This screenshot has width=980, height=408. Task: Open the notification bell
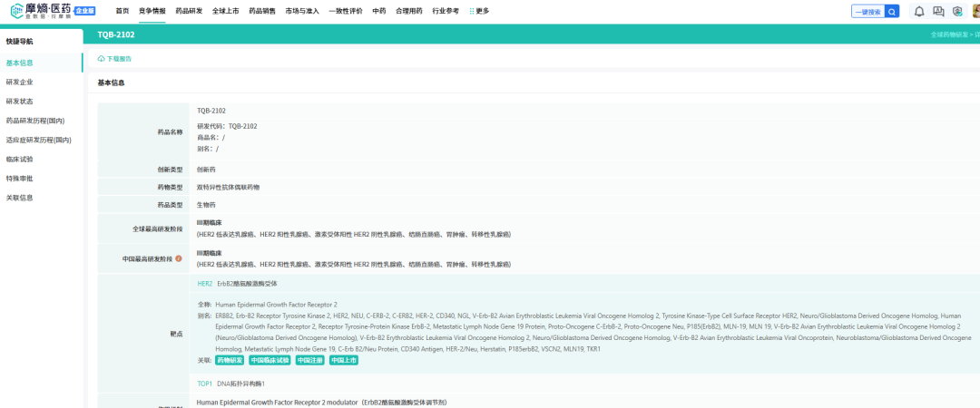coord(919,11)
